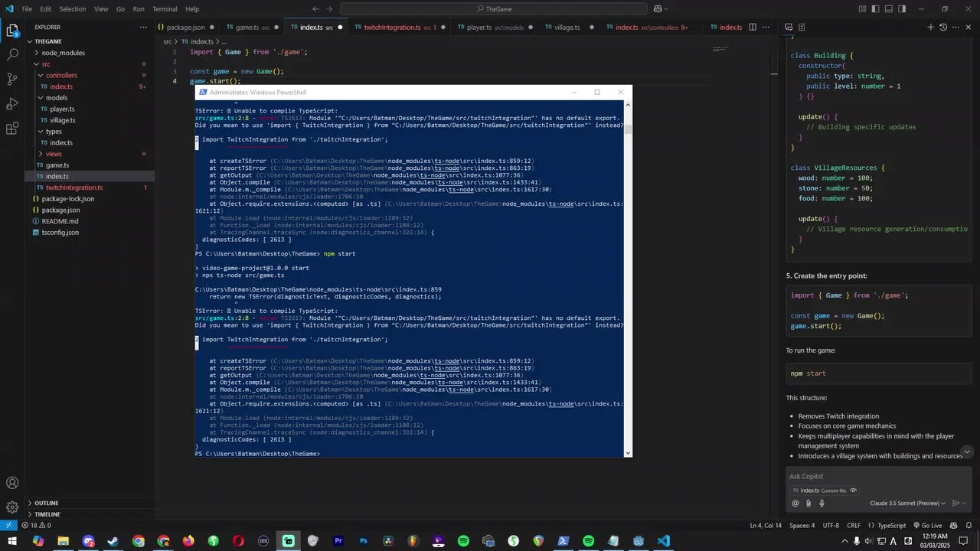Click the PowerShell window vertical scrollbar
The width and height of the screenshot is (980, 551).
pos(629,278)
